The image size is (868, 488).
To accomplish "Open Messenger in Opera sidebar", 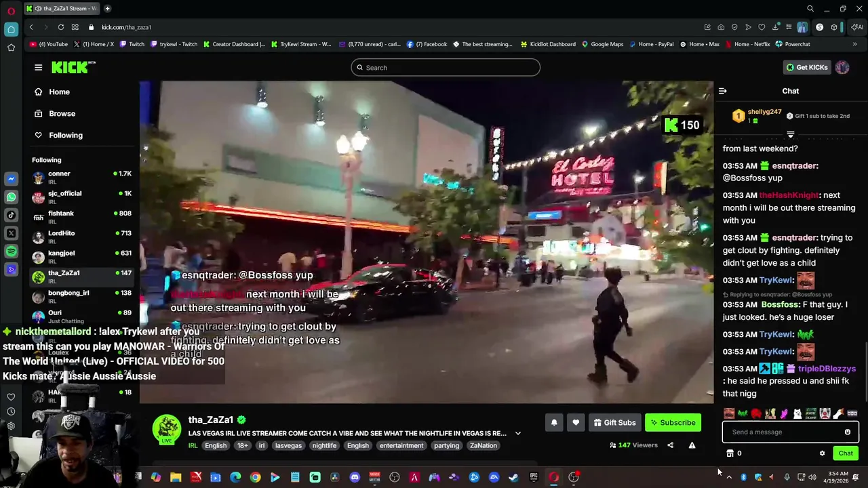I will pyautogui.click(x=11, y=179).
